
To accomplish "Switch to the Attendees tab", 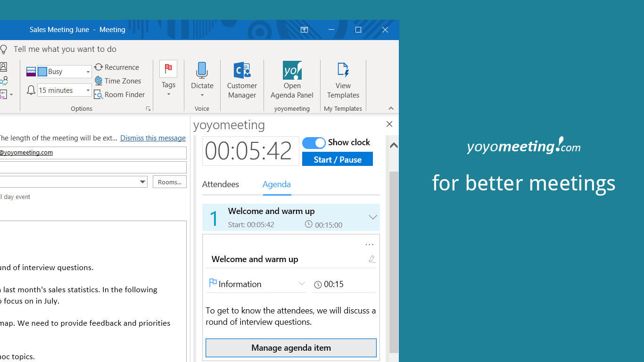I will click(221, 184).
